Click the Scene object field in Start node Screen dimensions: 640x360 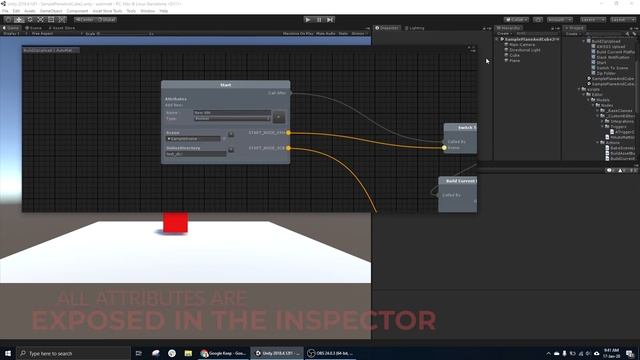(x=193, y=139)
